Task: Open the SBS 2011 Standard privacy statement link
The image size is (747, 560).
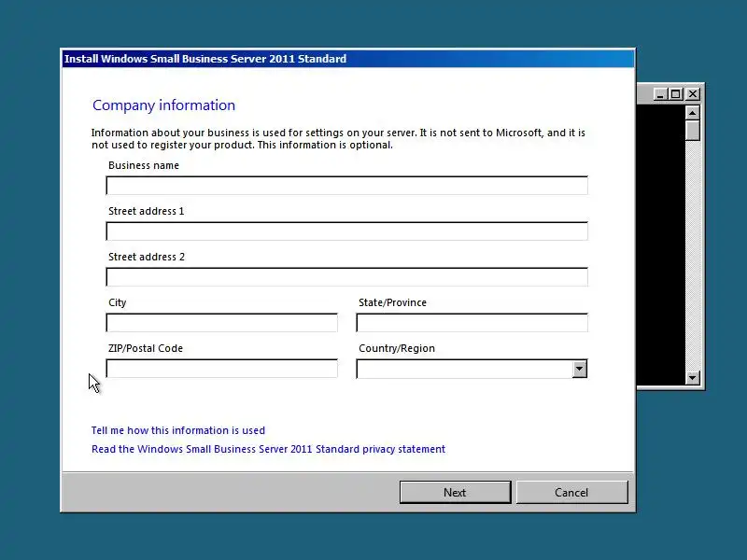Action: pyautogui.click(x=268, y=449)
